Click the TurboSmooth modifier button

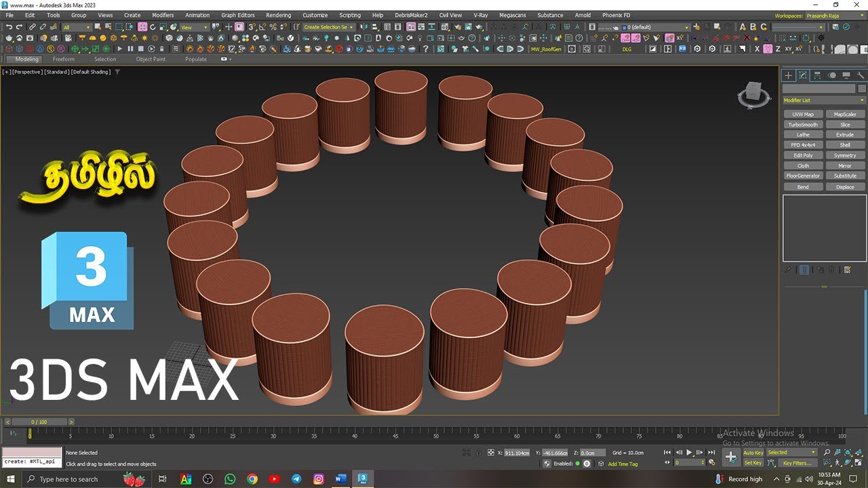(803, 124)
